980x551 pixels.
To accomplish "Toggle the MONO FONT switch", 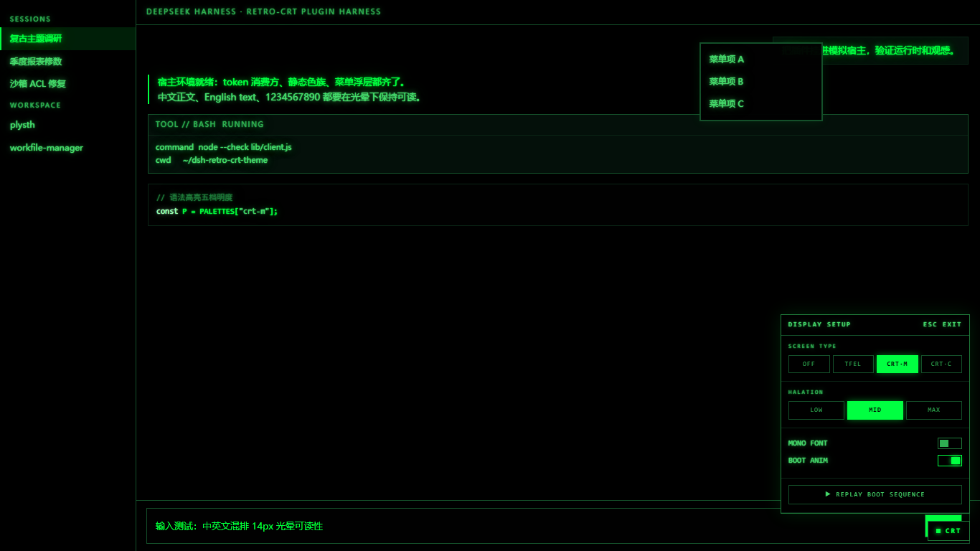I will [x=949, y=443].
